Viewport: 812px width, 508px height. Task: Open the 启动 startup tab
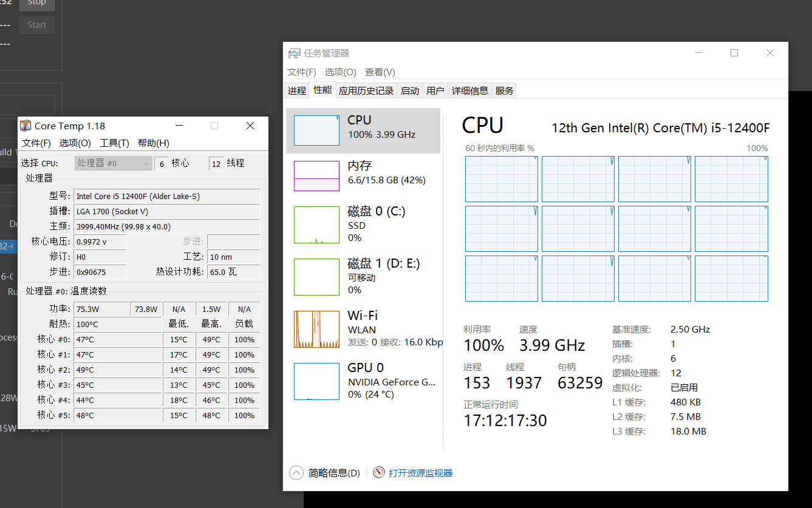click(410, 90)
